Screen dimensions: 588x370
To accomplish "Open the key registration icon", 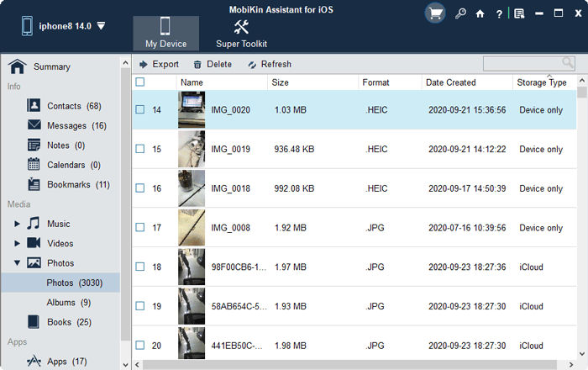I will [460, 14].
